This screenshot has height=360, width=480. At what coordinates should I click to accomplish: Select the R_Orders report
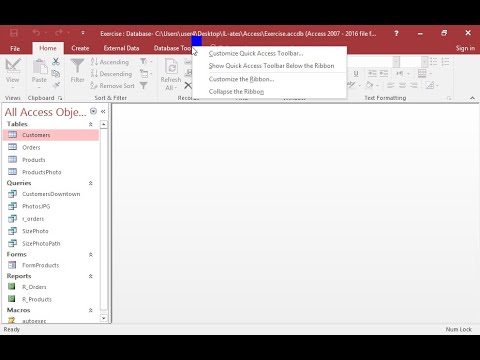pyautogui.click(x=51, y=287)
